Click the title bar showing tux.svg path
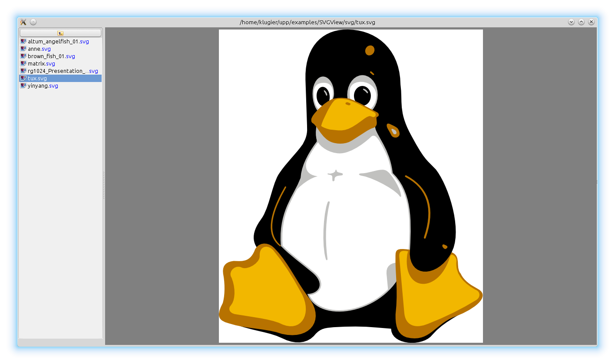 (x=307, y=22)
